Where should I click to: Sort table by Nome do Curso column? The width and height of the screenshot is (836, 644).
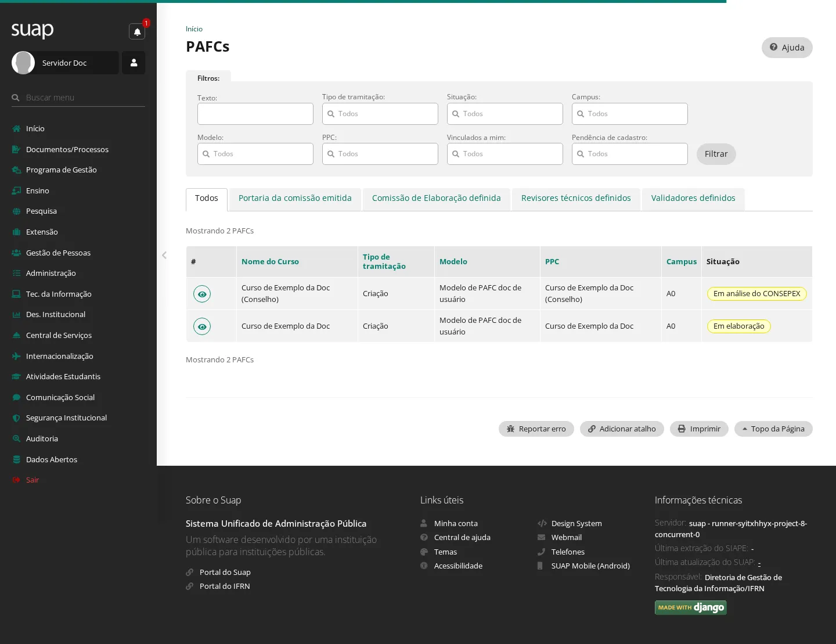click(270, 262)
